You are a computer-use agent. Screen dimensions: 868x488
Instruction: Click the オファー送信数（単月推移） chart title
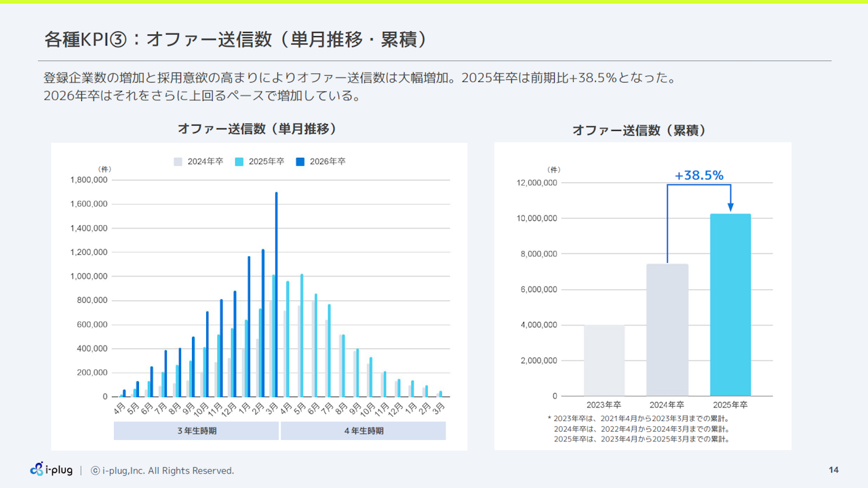click(x=258, y=129)
